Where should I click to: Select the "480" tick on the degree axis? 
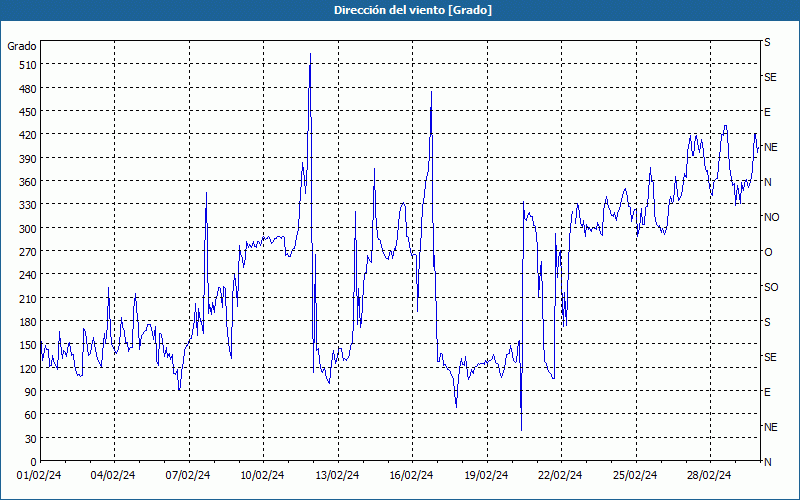pos(28,89)
